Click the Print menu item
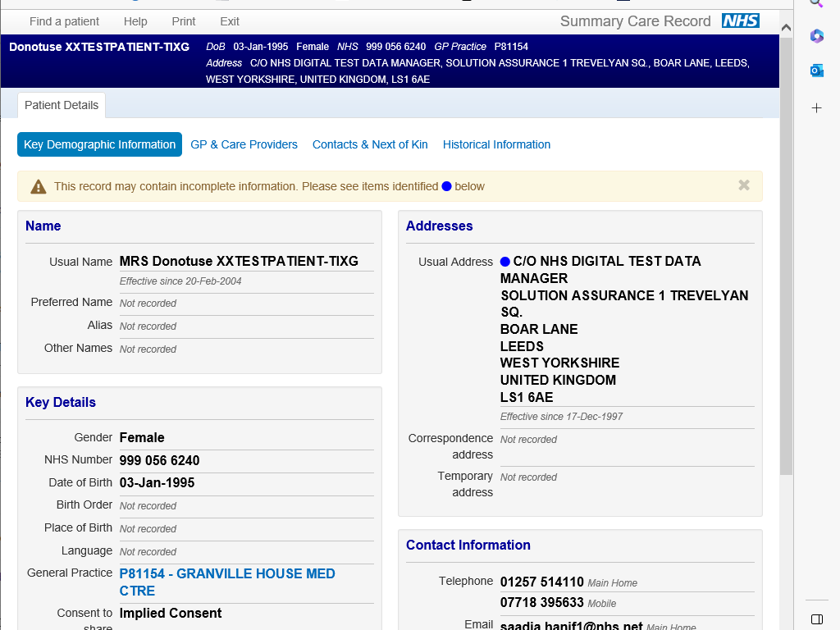 click(184, 21)
